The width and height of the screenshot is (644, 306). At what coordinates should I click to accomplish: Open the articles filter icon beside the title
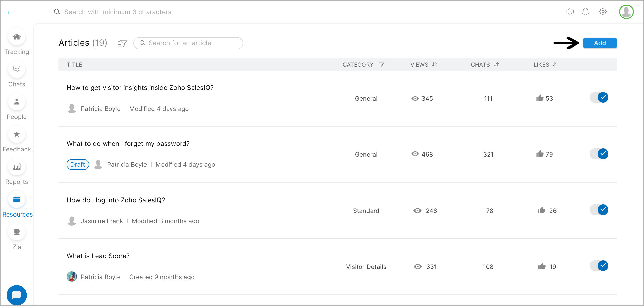click(122, 43)
